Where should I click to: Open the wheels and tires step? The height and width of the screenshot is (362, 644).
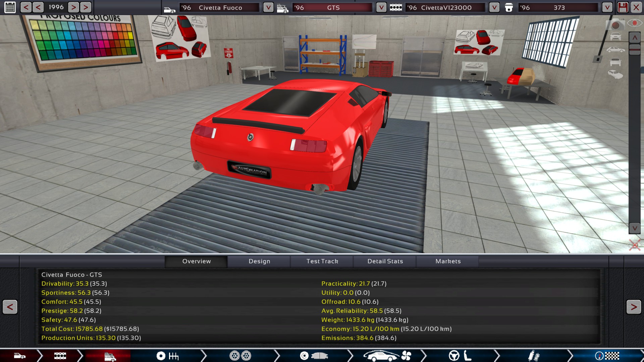(x=240, y=356)
